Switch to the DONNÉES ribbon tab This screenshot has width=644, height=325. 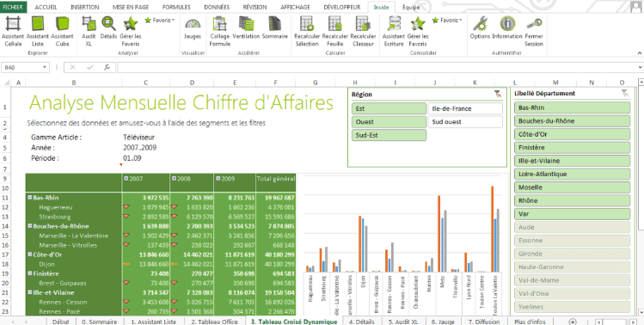[217, 7]
